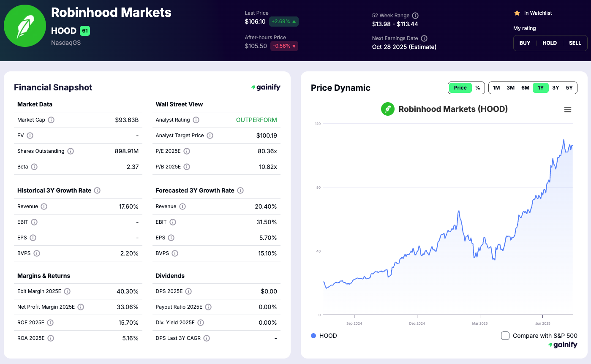The width and height of the screenshot is (591, 364).
Task: Click the $93.63B market cap value
Action: [x=127, y=120]
